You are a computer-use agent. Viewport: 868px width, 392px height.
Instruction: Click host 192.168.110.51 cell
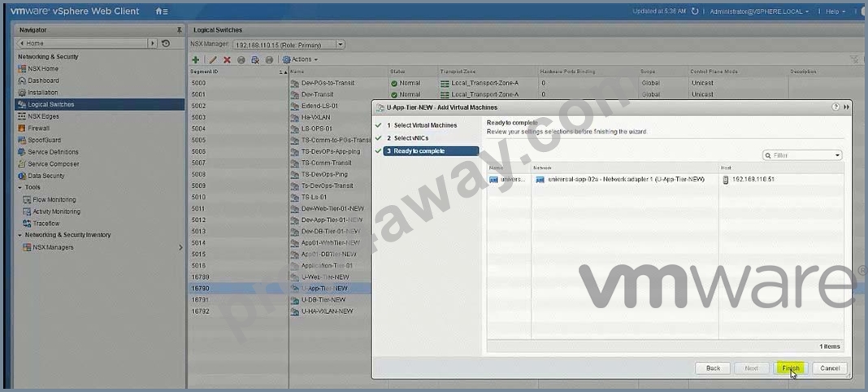click(753, 180)
